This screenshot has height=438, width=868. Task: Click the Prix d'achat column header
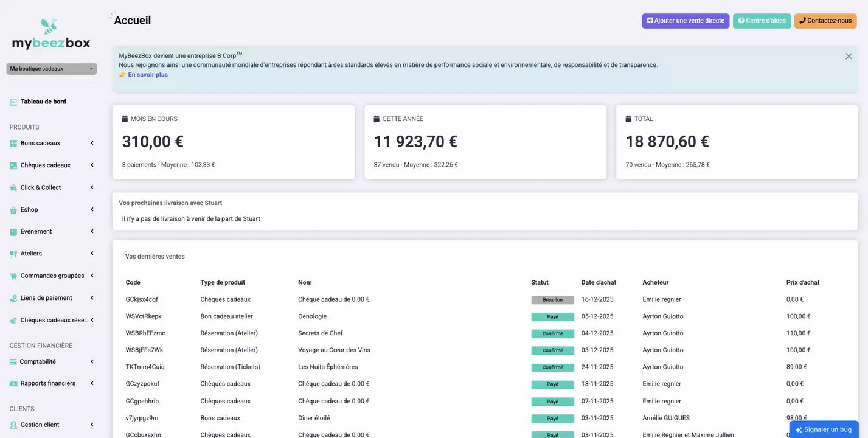803,282
